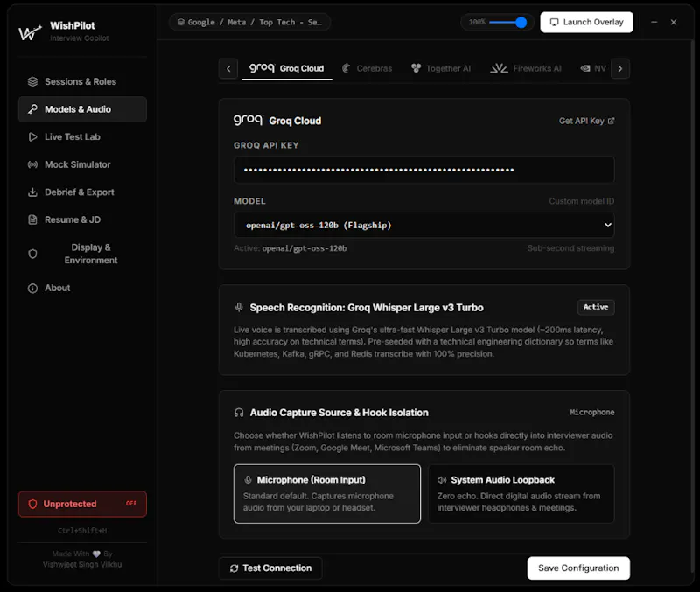Open Sessions & Roles section
Viewport: 700px width, 592px height.
pyautogui.click(x=82, y=81)
